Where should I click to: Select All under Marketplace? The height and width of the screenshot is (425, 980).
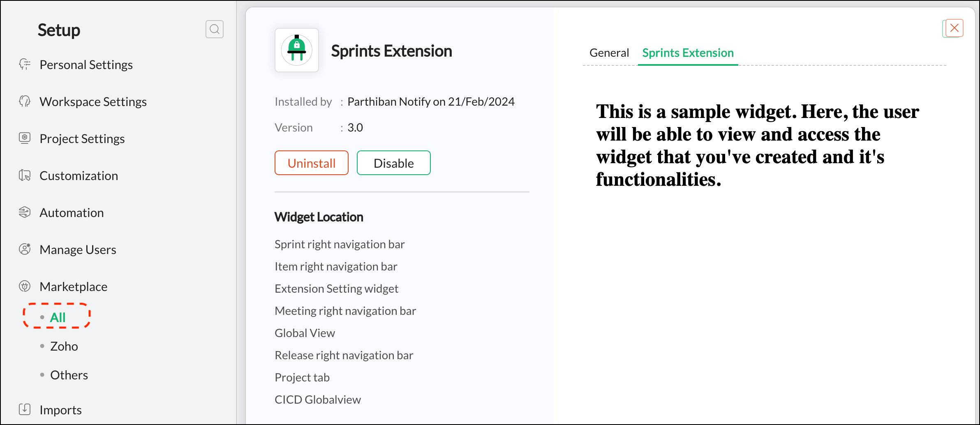tap(58, 317)
